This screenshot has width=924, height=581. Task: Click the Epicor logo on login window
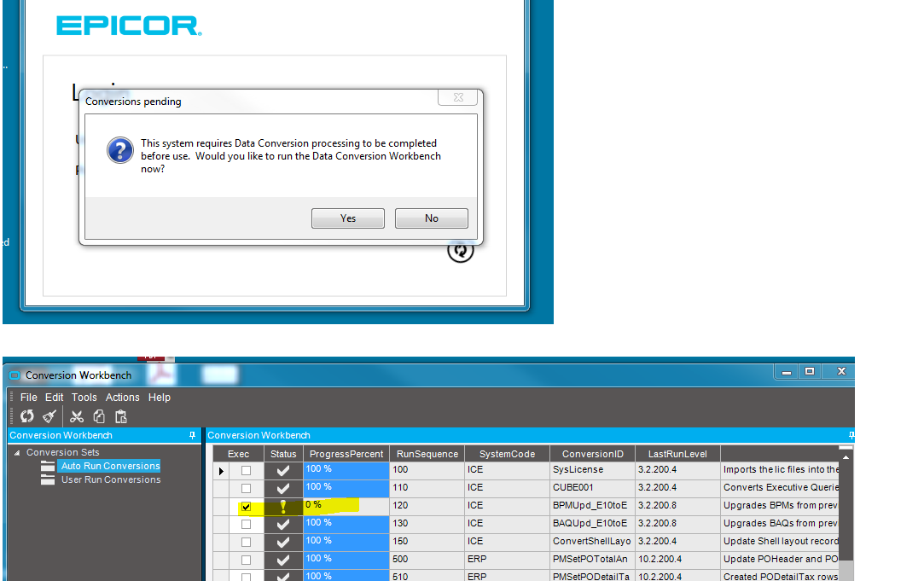(129, 26)
